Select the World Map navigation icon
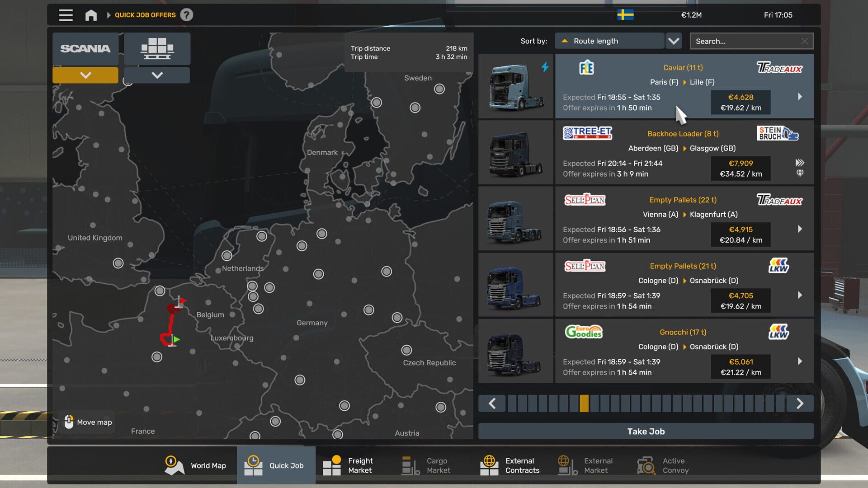 [x=175, y=465]
